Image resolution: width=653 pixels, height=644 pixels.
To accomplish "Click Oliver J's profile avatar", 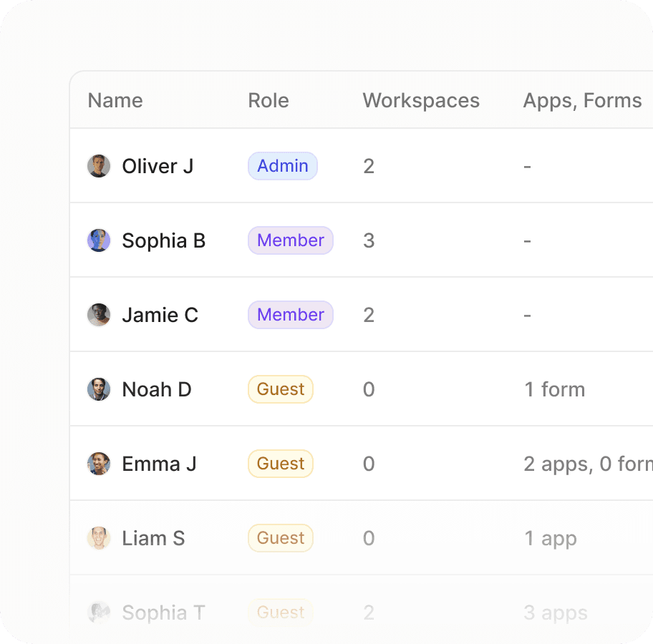I will click(99, 166).
